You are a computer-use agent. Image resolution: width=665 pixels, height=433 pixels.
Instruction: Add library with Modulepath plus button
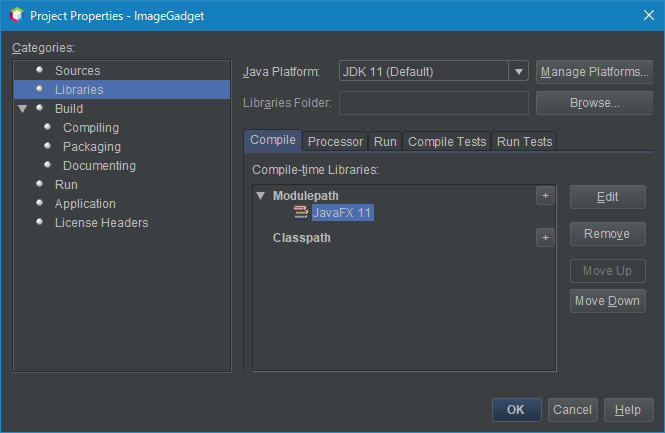pyautogui.click(x=545, y=196)
